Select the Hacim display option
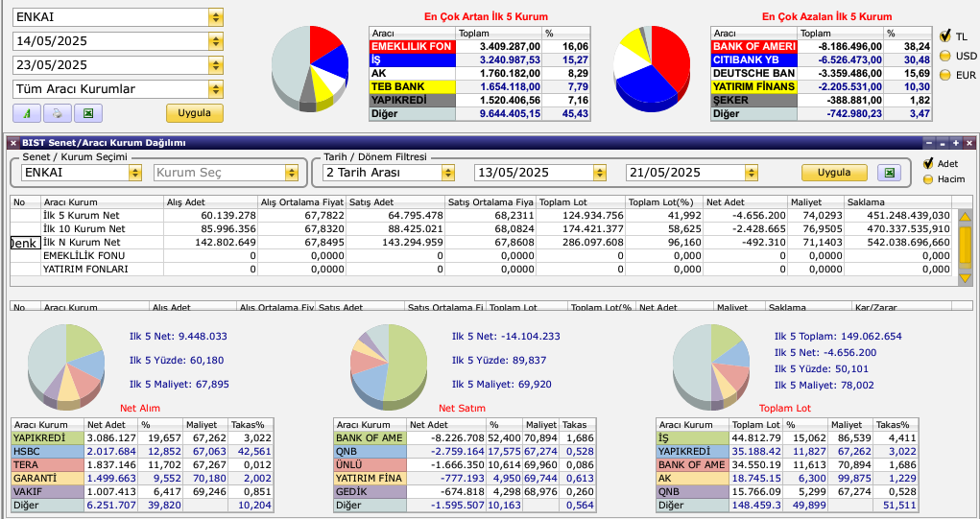980x519 pixels. coord(928,179)
